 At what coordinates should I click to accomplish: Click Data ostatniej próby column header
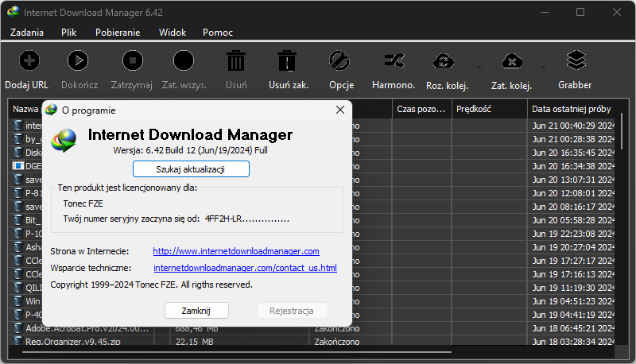click(571, 109)
